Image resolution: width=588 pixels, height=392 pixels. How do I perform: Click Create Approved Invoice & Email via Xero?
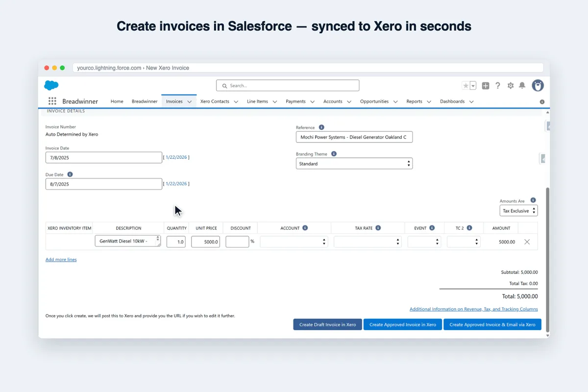(492, 324)
